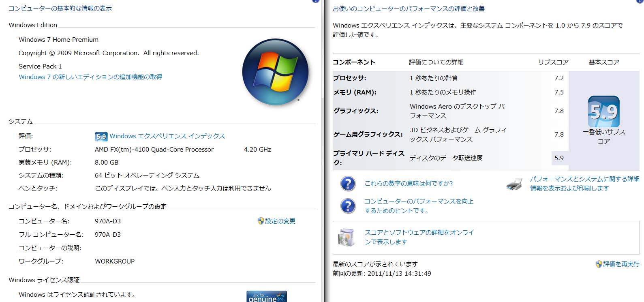644x302 pixels.
Task: Click the ask for genuine Microsoft badge
Action: coord(267,296)
